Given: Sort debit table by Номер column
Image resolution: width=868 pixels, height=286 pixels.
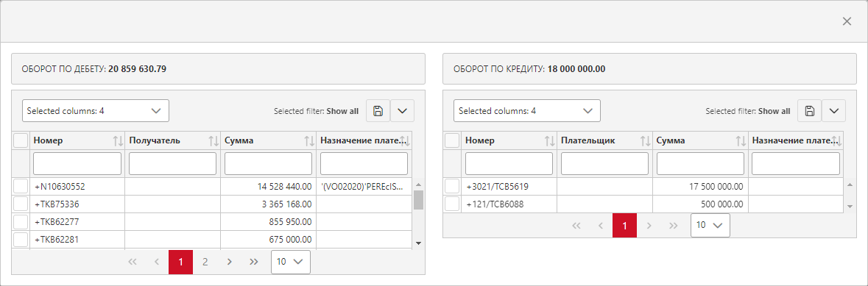Looking at the screenshot, I should click(x=117, y=141).
